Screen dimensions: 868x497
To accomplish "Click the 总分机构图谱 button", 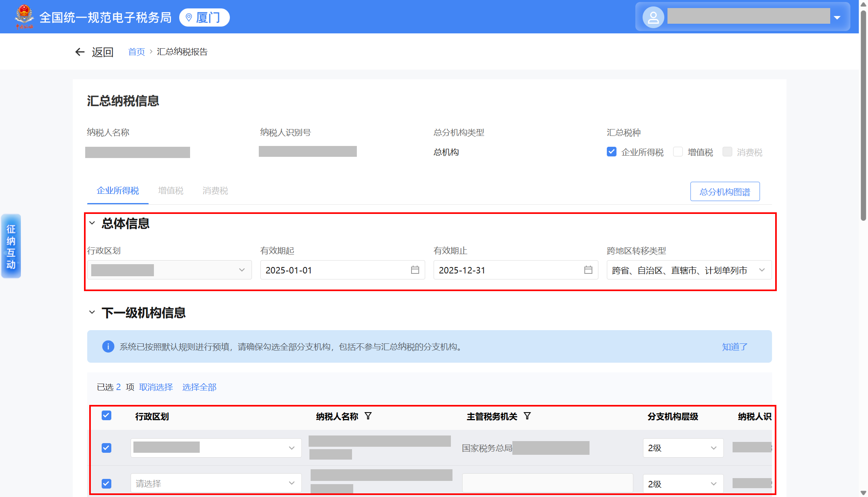I will coord(725,191).
